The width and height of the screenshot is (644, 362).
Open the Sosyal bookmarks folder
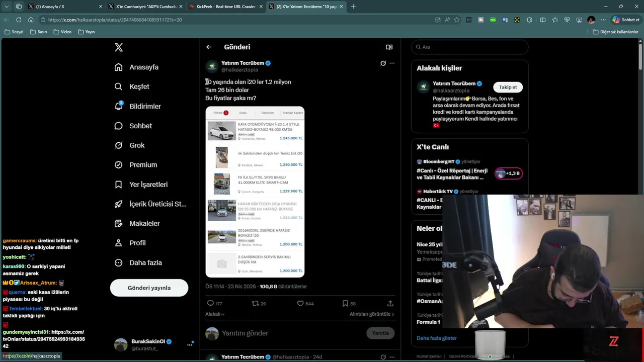click(x=14, y=32)
